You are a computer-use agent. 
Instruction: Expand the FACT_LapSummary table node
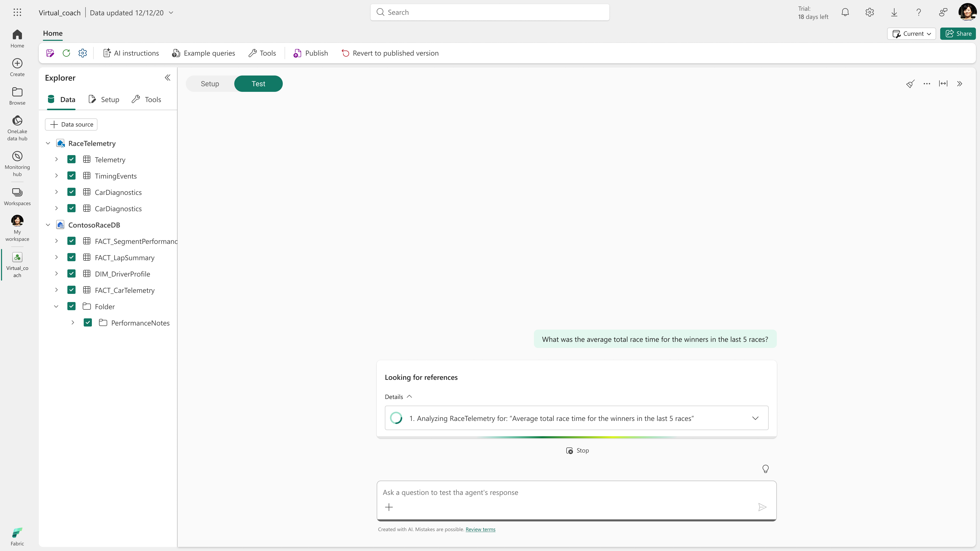(56, 257)
